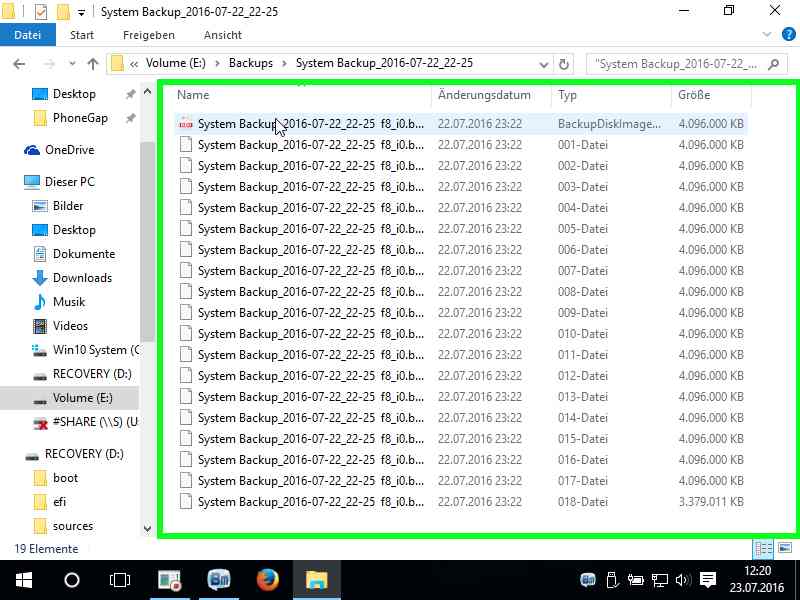Open Ansicht ribbon tab
This screenshot has width=800, height=600.
click(x=222, y=35)
